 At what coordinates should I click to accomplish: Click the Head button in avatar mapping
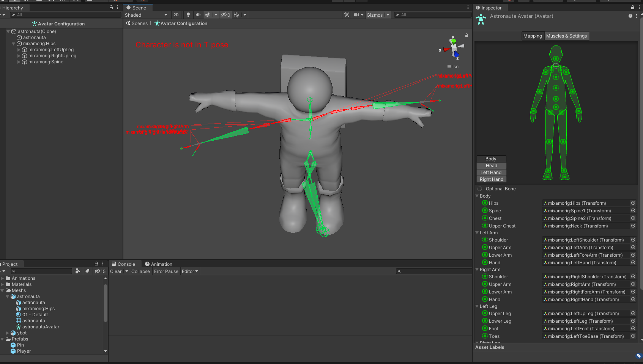tap(491, 166)
